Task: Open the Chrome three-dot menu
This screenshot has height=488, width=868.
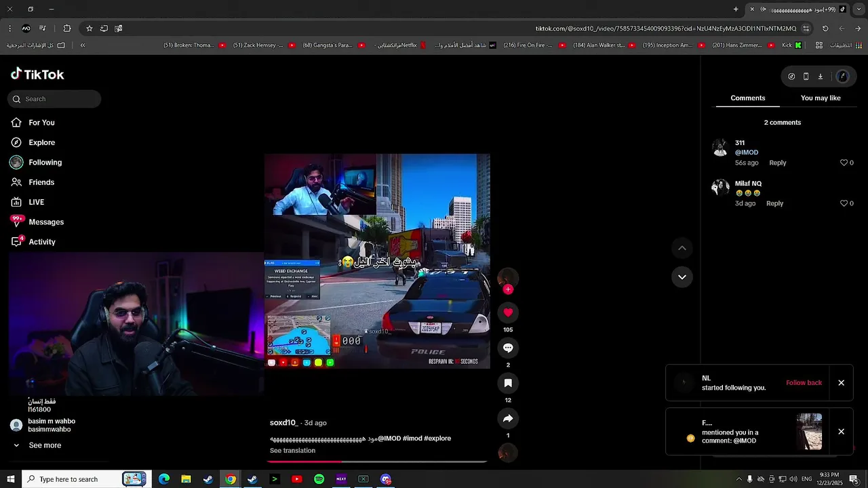Action: tap(9, 28)
